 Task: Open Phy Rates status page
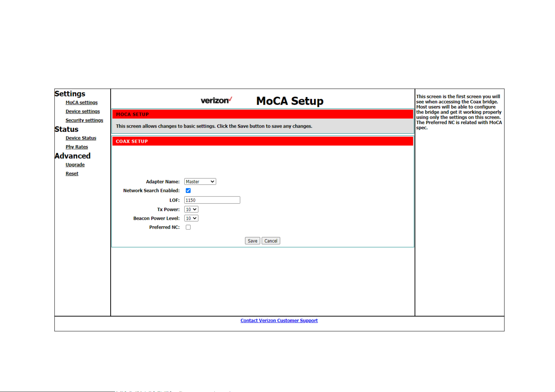point(76,147)
